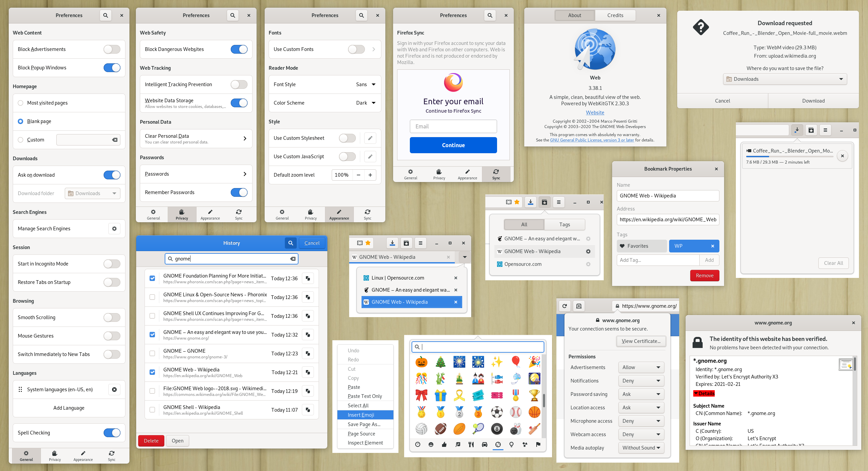Click Remove in Bookmark Properties
This screenshot has height=471, width=868.
tap(704, 276)
